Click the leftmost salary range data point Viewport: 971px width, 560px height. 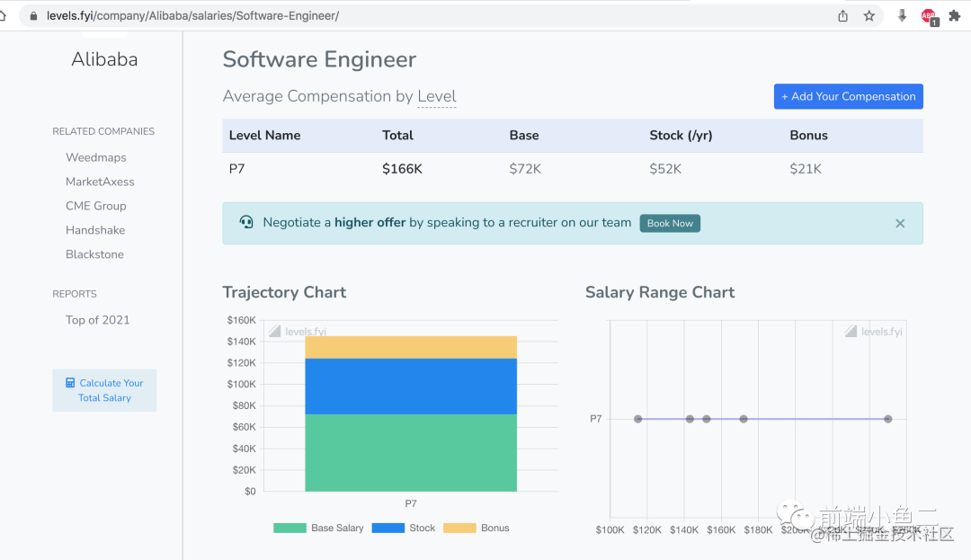(637, 419)
